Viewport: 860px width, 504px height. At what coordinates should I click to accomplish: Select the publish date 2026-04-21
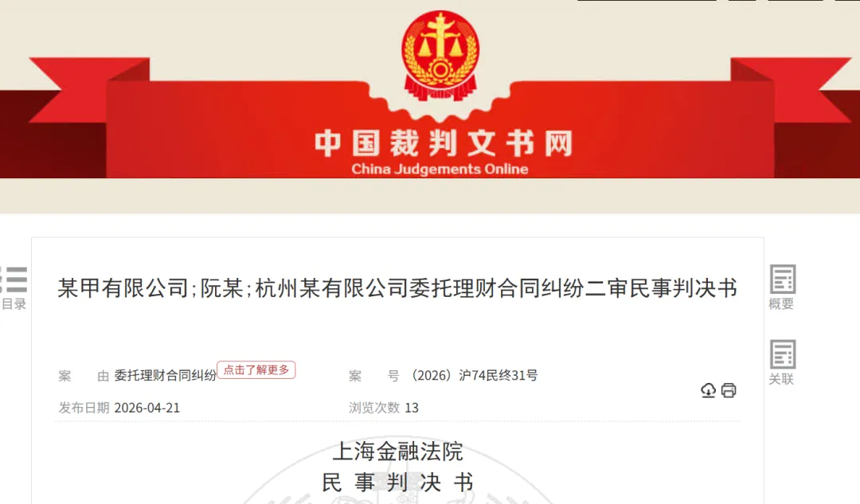click(147, 408)
